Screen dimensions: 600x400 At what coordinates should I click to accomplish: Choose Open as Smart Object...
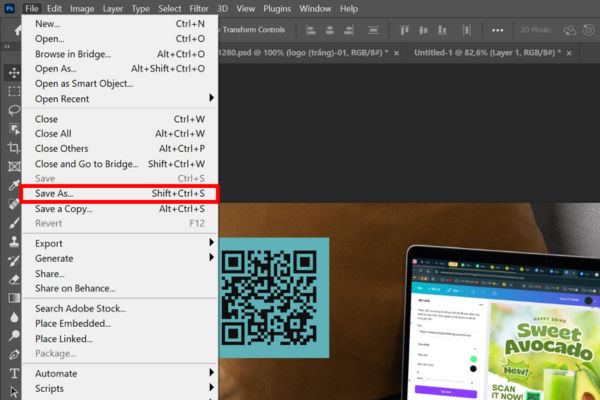[x=120, y=84]
